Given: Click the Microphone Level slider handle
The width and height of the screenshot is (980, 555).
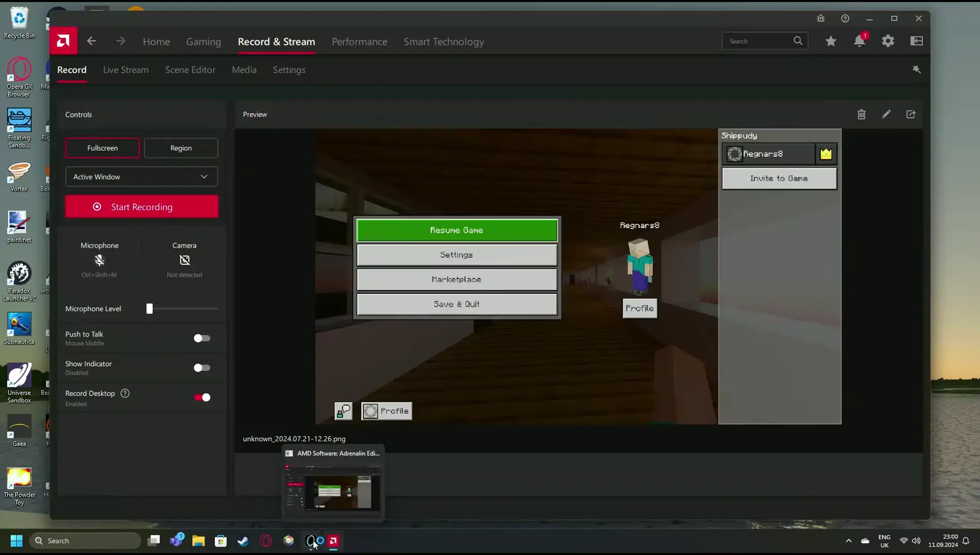Looking at the screenshot, I should [150, 309].
